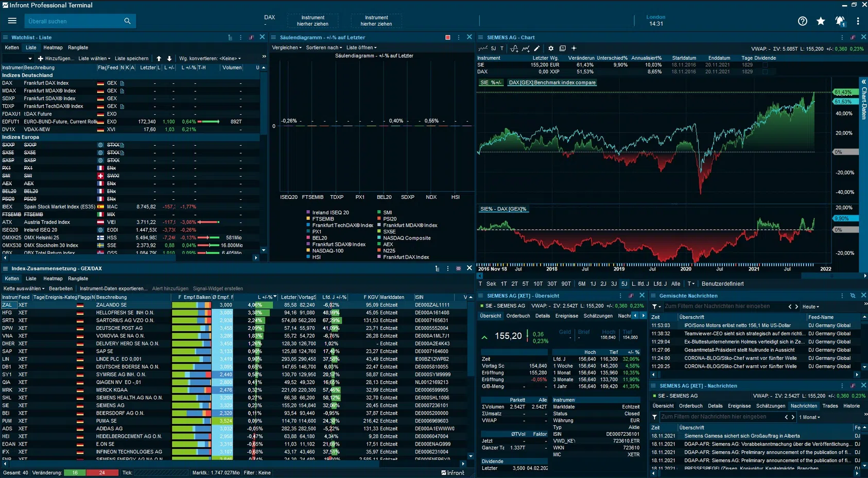
Task: Open top bar kebab menu
Action: tap(858, 21)
